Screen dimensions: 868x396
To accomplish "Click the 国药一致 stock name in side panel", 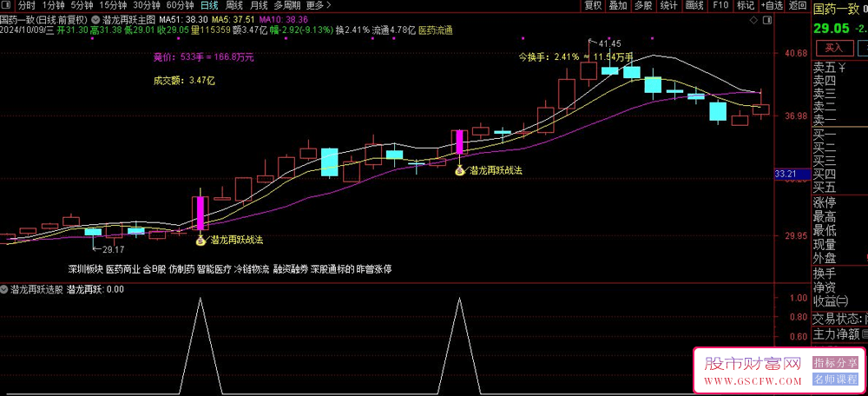I will [835, 8].
